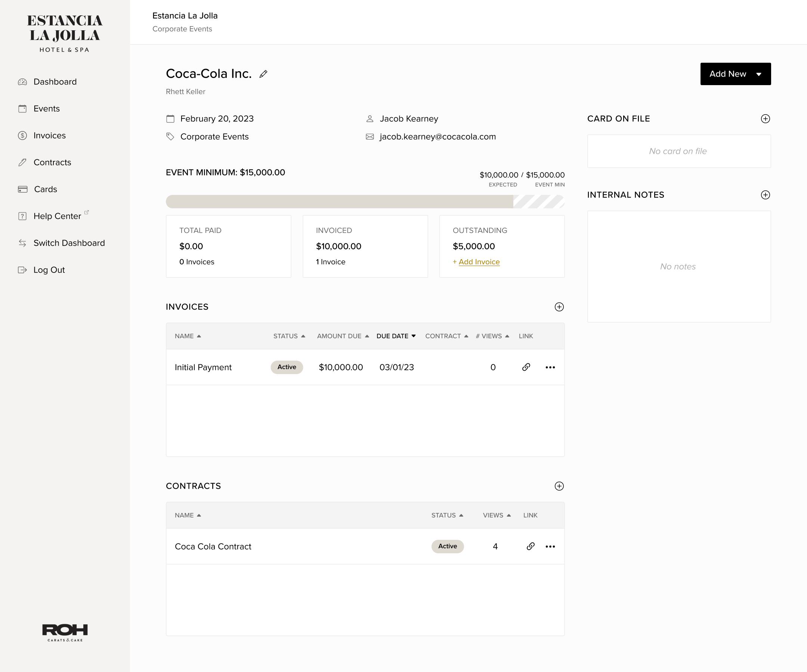Click the pencil icon beside Coca-Cola Inc.
This screenshot has height=672, width=807.
pyautogui.click(x=263, y=74)
